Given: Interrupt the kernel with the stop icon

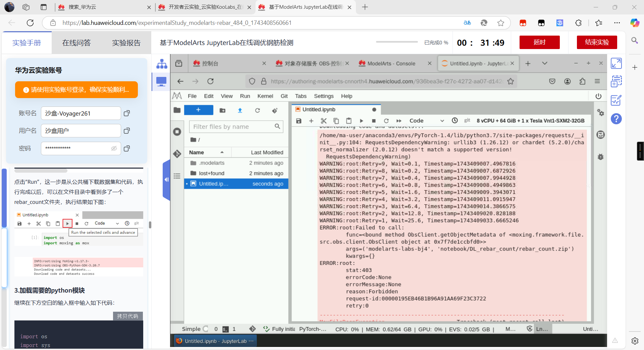Looking at the screenshot, I should (374, 121).
